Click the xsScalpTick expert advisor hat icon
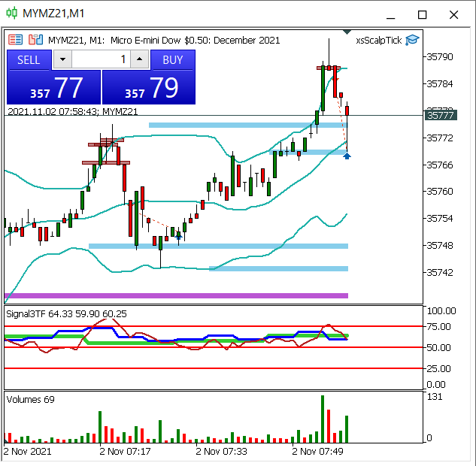 [412, 40]
